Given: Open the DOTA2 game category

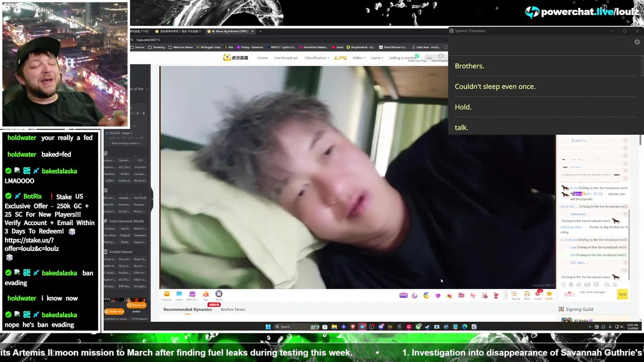Looking at the screenshot, I should pyautogui.click(x=125, y=174).
